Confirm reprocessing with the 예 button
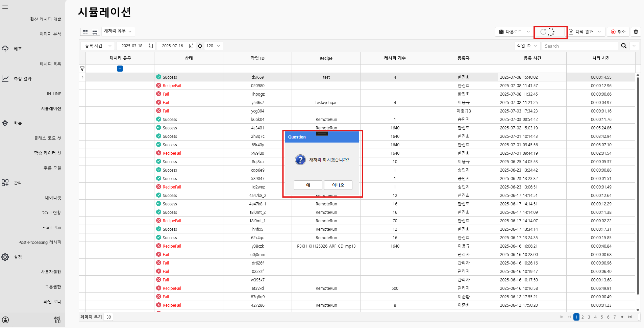The image size is (644, 328). 308,185
